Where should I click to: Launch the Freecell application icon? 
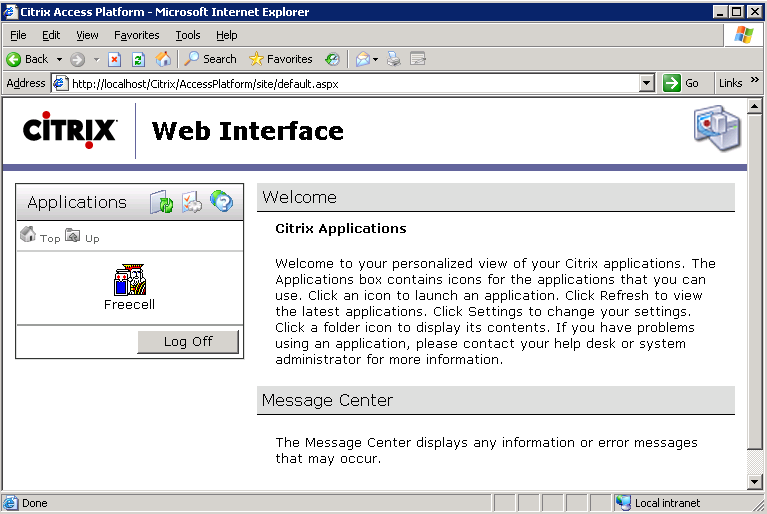pyautogui.click(x=130, y=280)
